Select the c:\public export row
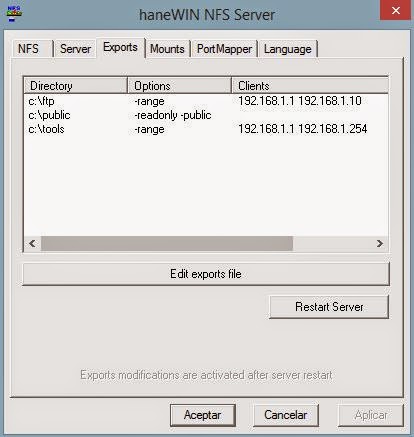This screenshot has width=414, height=437. (x=206, y=115)
